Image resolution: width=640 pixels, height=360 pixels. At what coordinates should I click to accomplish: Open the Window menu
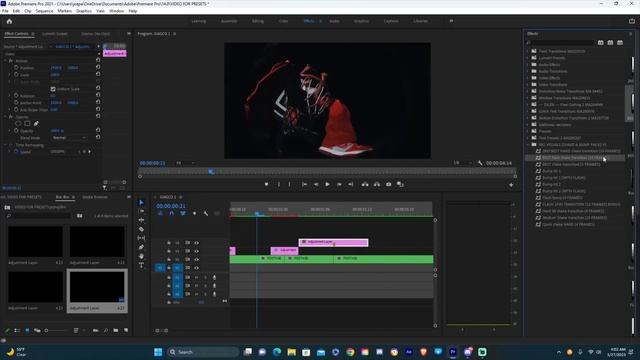pos(116,11)
